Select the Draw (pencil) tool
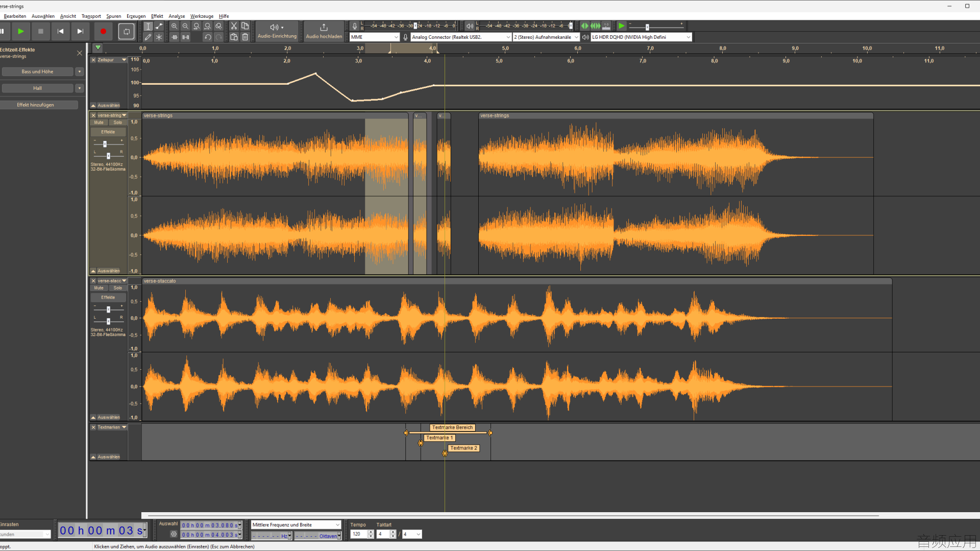 pos(148,37)
